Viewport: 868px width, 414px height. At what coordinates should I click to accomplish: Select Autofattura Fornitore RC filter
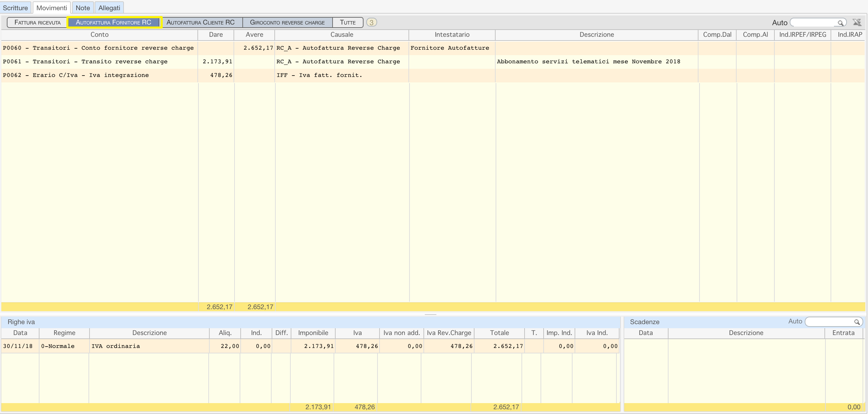pyautogui.click(x=114, y=22)
